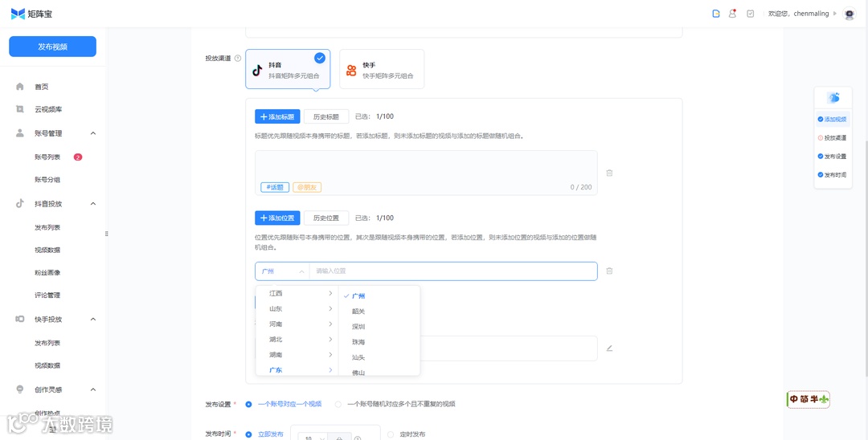Click the 投放渠道 help question icon
Screen dimensions: 868x440
pos(238,58)
